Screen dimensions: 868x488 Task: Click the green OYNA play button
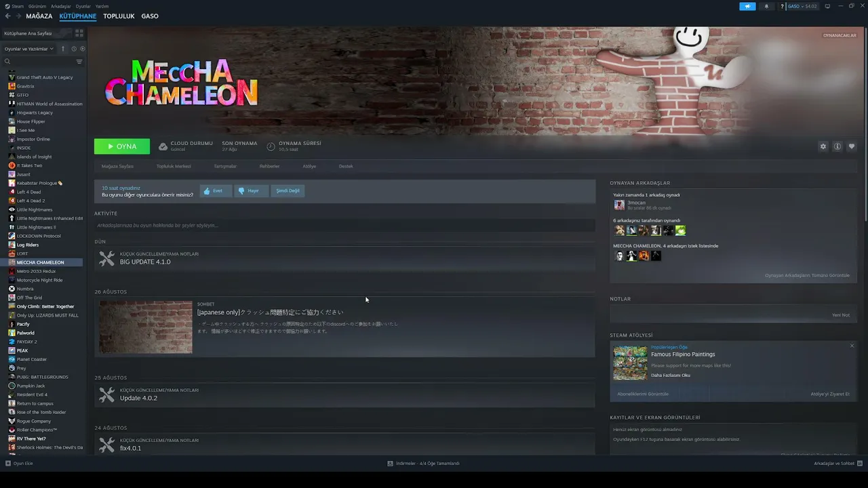pyautogui.click(x=122, y=146)
